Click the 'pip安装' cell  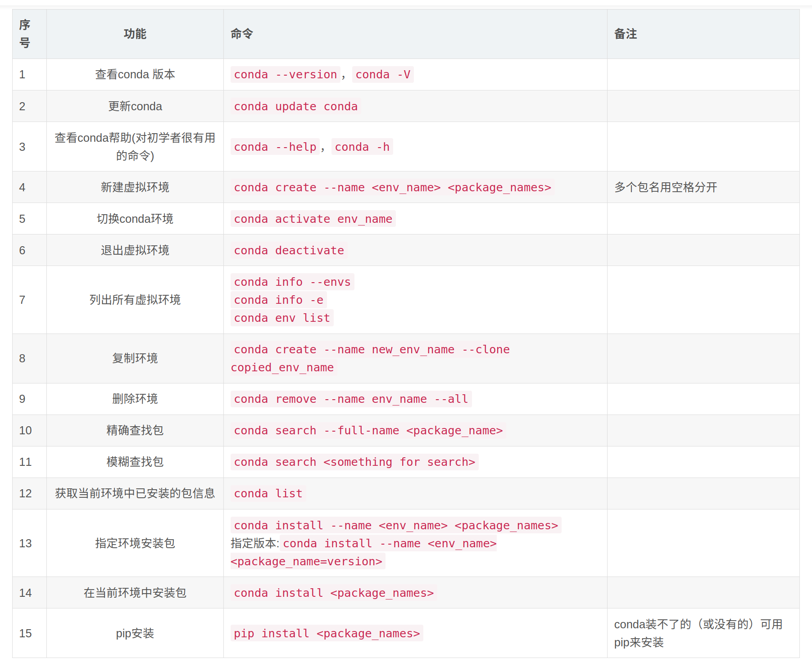[135, 633]
